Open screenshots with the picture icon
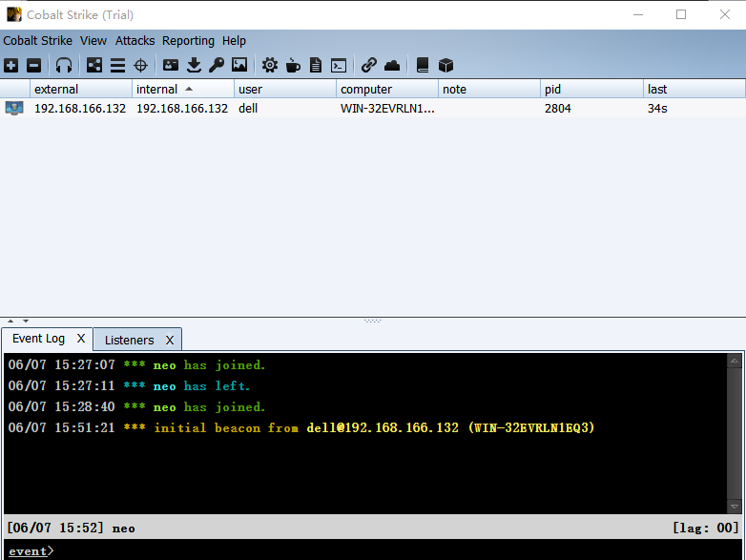The height and width of the screenshot is (560, 746). [239, 65]
